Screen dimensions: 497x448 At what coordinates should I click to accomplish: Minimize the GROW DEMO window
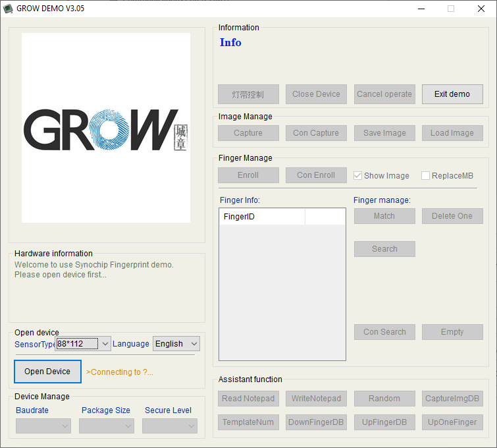pos(421,9)
